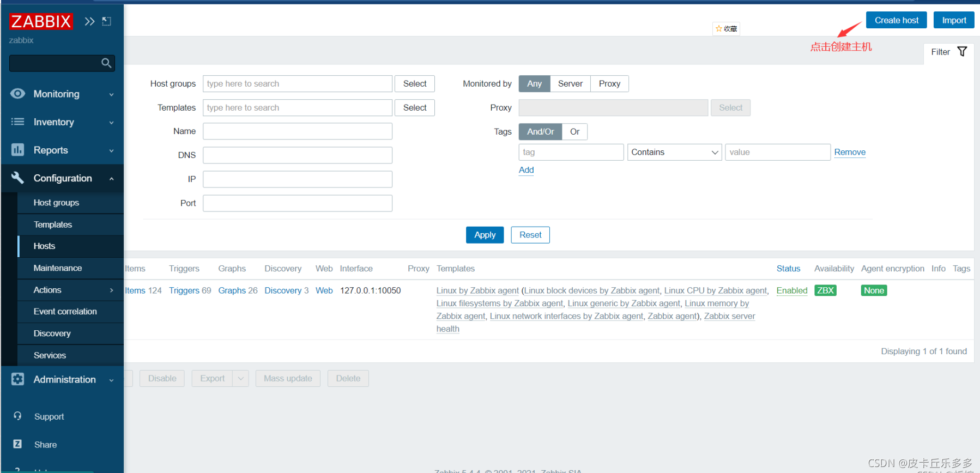980x473 pixels.
Task: Click the green ZBX availability badge
Action: click(x=825, y=290)
